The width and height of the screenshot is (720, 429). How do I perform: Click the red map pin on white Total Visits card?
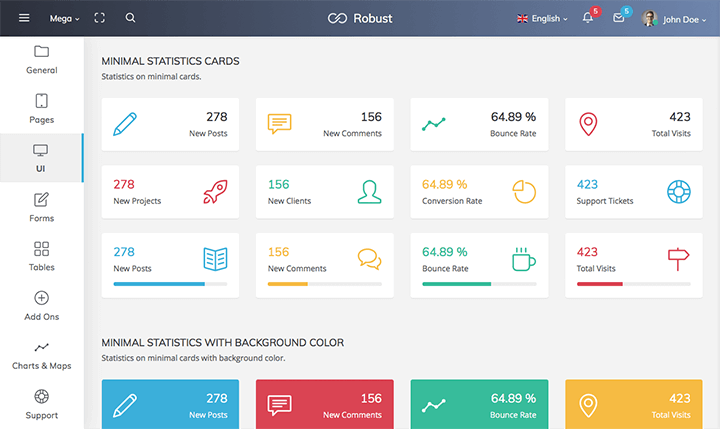pos(588,124)
